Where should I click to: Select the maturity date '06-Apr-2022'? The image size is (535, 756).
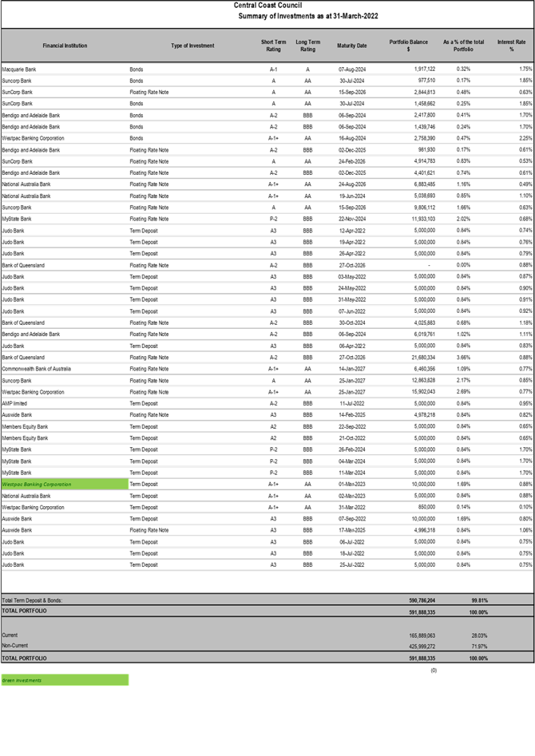[x=352, y=346]
